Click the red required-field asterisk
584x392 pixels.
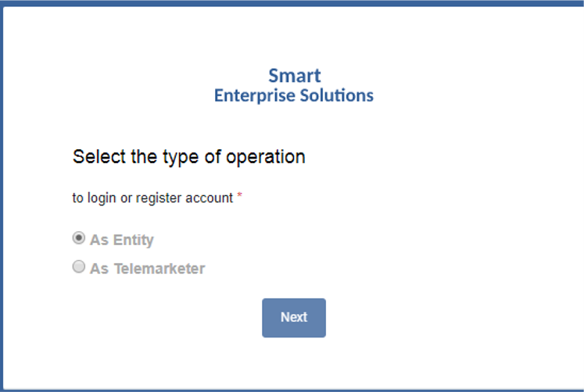pyautogui.click(x=240, y=196)
